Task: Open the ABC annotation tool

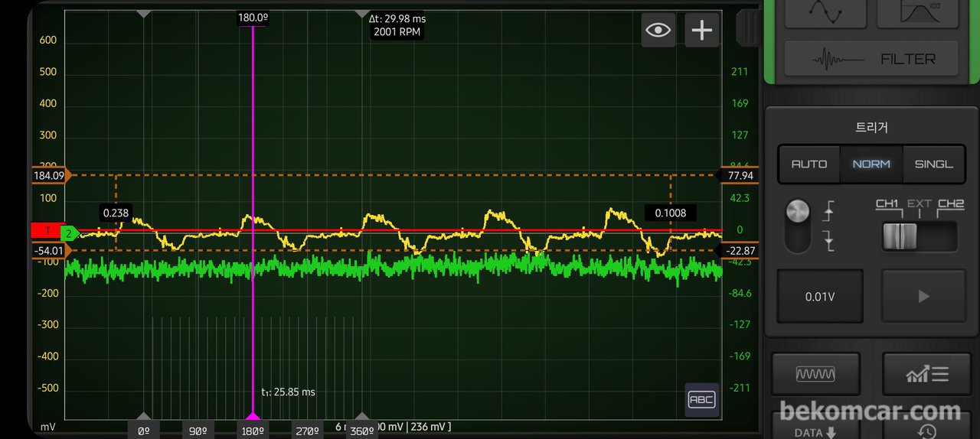Action: coord(701,400)
